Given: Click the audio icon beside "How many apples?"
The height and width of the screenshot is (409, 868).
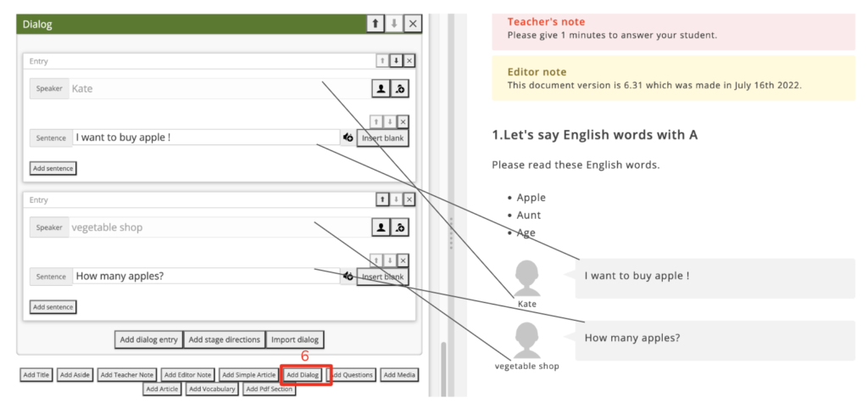Looking at the screenshot, I should click(x=348, y=276).
